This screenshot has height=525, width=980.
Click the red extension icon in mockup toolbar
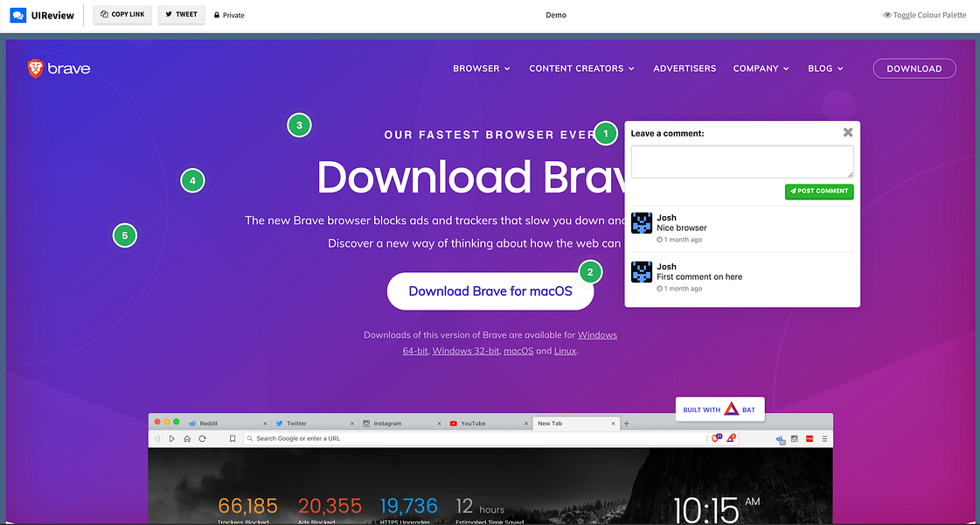[x=810, y=438]
